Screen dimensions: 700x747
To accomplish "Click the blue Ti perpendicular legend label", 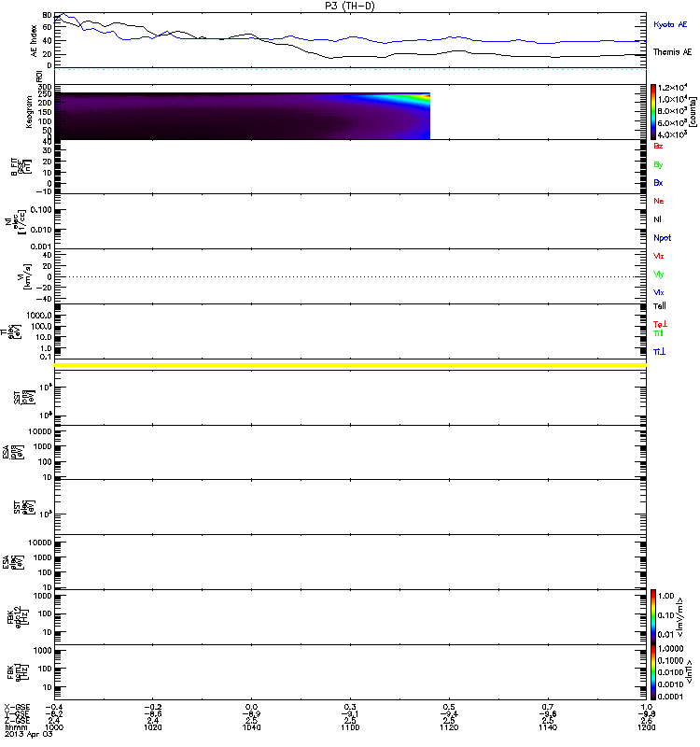I will point(659,352).
